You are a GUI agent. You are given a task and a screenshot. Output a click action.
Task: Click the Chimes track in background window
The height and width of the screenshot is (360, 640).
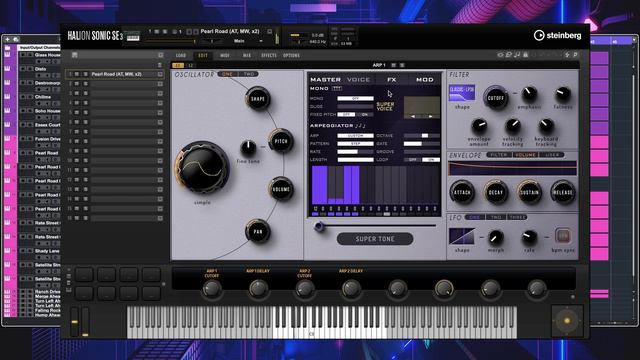coord(42,97)
